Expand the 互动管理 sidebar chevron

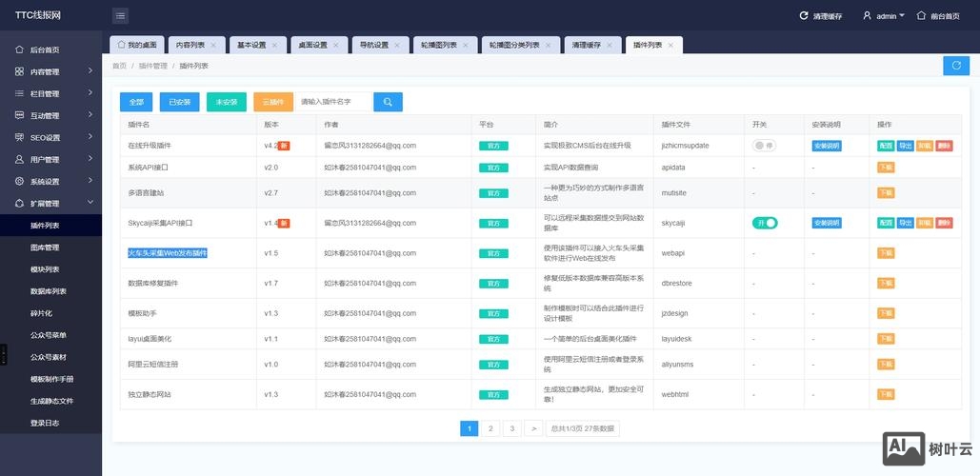point(90,114)
